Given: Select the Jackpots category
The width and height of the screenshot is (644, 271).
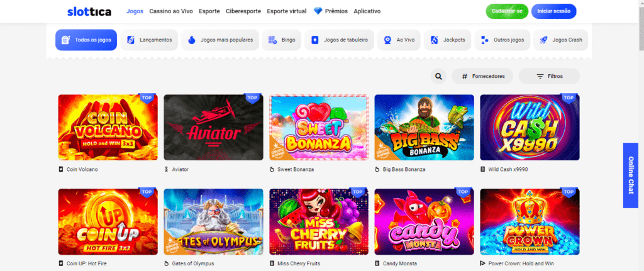Looking at the screenshot, I should coord(448,40).
